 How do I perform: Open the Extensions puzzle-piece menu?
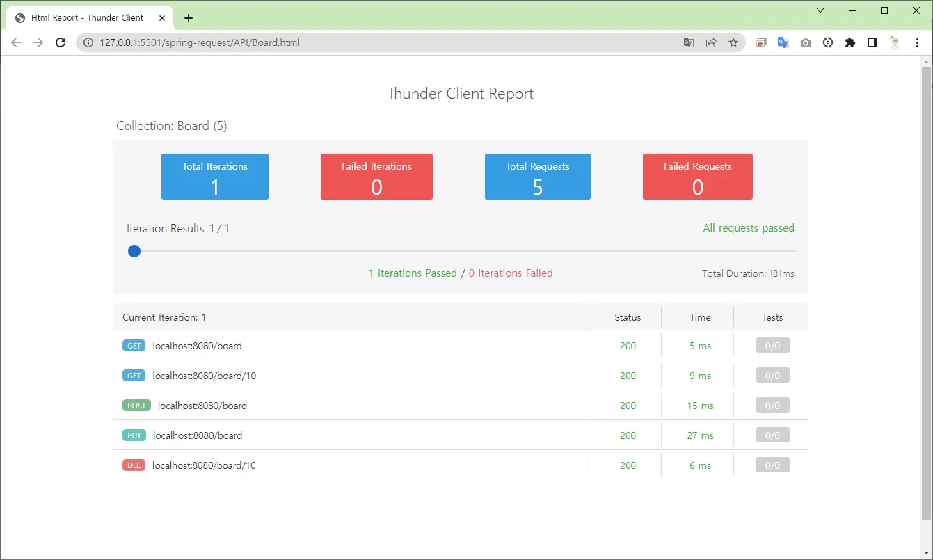[850, 42]
